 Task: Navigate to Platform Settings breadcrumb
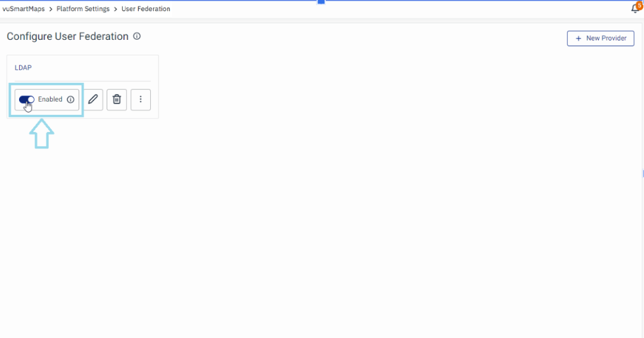click(83, 9)
